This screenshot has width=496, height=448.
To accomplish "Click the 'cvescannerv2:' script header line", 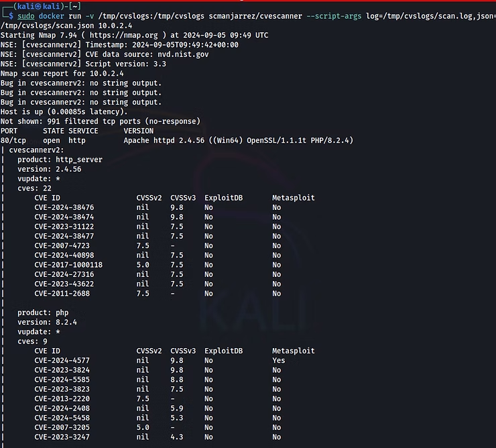I will click(36, 150).
